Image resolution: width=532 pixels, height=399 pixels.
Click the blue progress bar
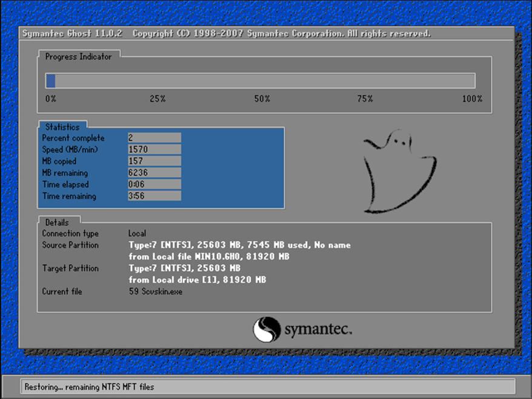pos(50,80)
